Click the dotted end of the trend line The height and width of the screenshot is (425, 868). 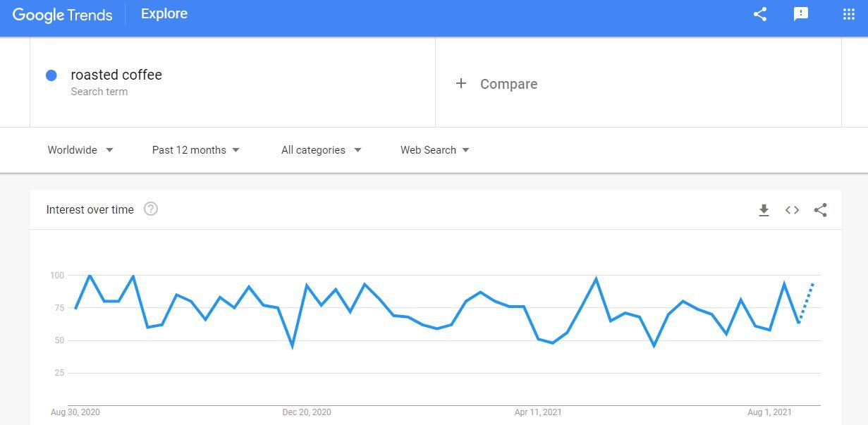(x=807, y=302)
